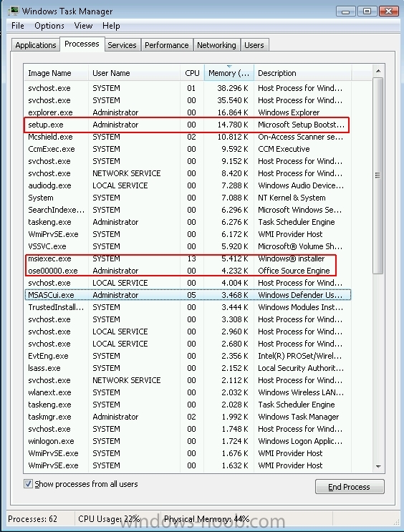Viewport: 404px width, 532px height.
Task: Select the EvtEng.exe process
Action: point(188,356)
